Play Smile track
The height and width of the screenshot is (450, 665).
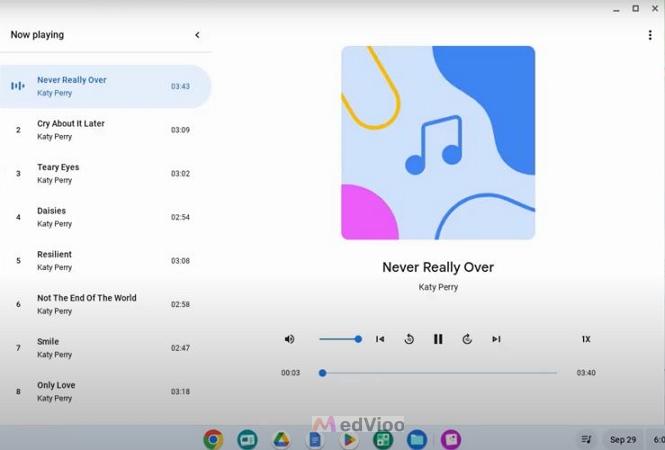(105, 348)
